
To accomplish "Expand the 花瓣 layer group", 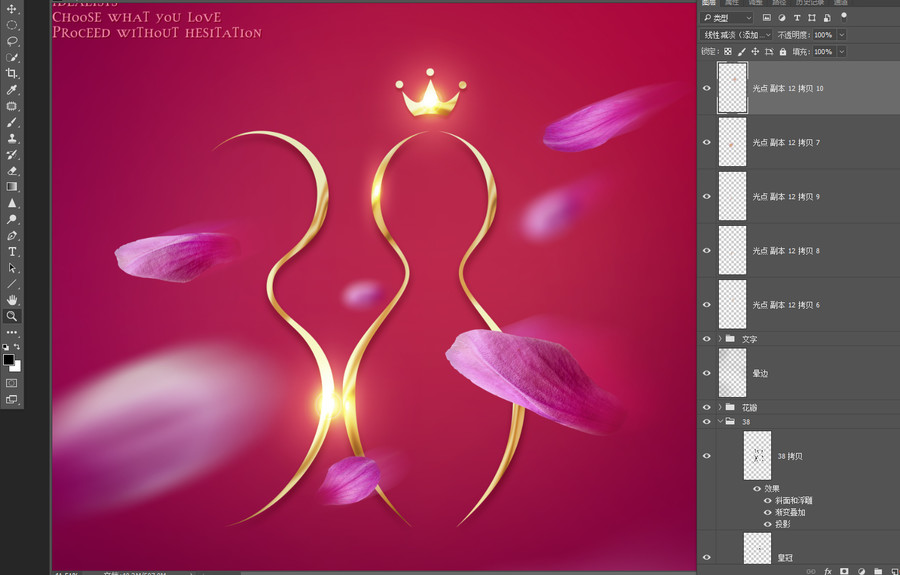I will point(720,407).
